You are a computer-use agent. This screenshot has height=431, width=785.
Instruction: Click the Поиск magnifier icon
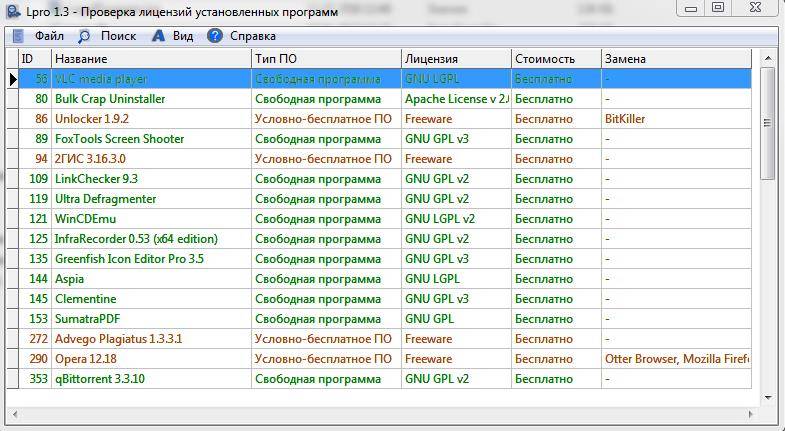(84, 36)
